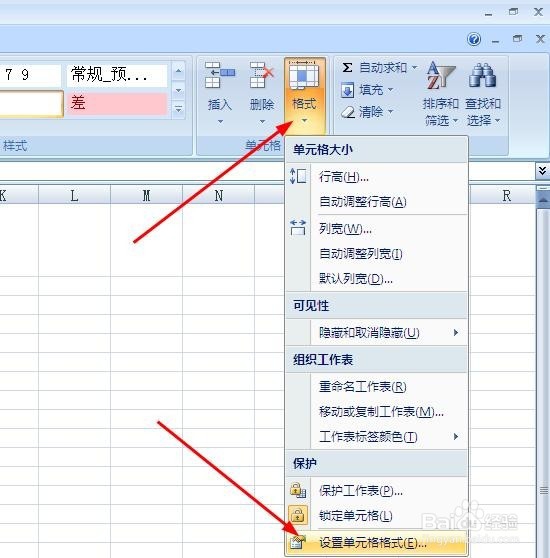Click the Format (格式) cells icon
The height and width of the screenshot is (558, 550).
pyautogui.click(x=304, y=75)
